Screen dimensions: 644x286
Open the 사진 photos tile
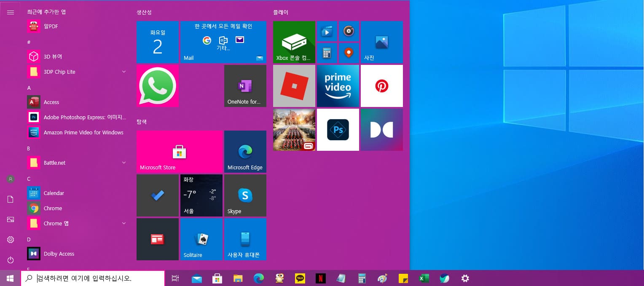click(382, 42)
